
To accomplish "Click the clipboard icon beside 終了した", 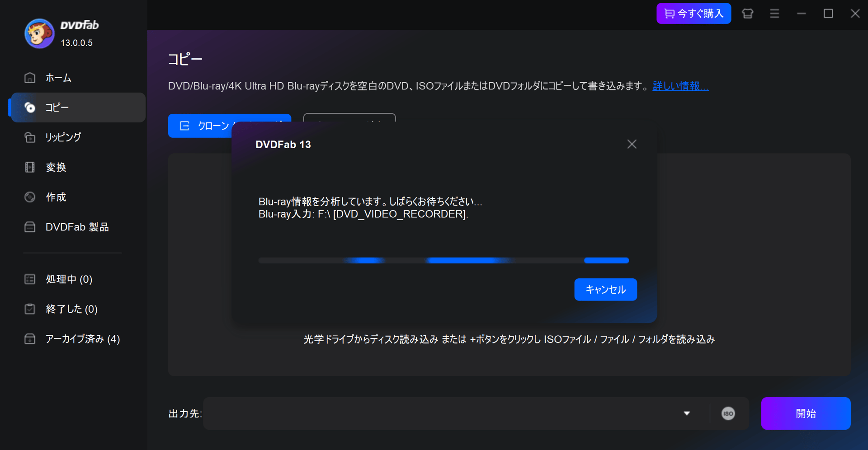I will click(30, 309).
